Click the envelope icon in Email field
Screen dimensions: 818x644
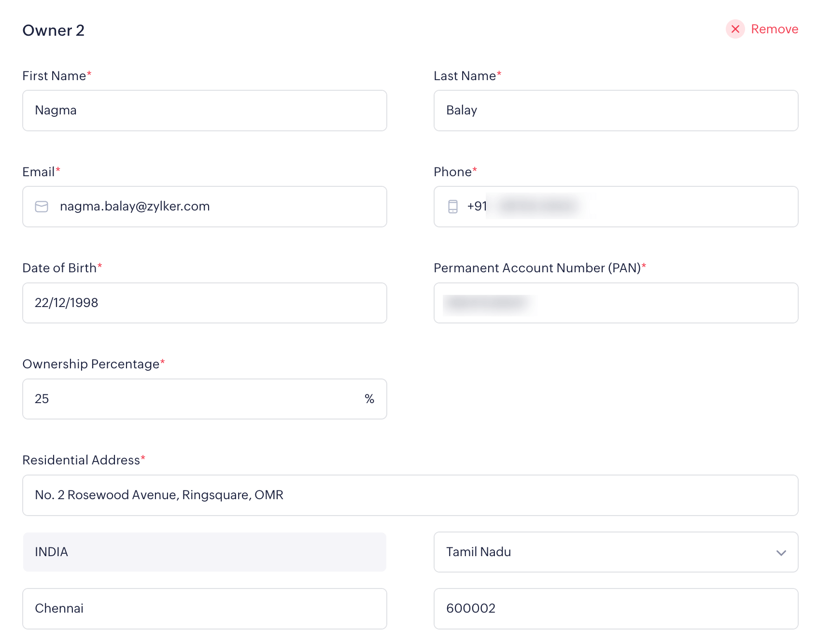42,207
